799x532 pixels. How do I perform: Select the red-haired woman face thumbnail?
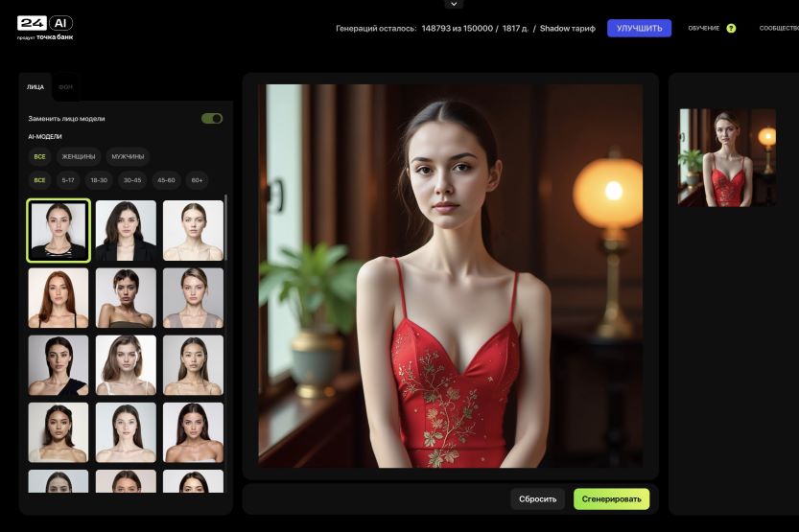(59, 298)
